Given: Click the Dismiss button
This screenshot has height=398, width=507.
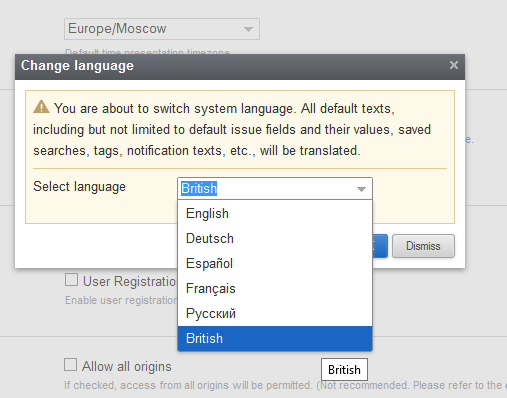Looking at the screenshot, I should pyautogui.click(x=423, y=246).
